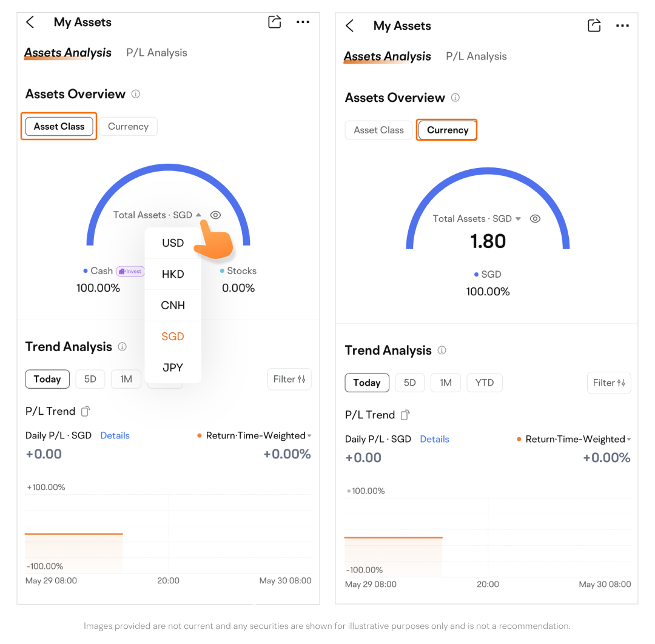The width and height of the screenshot is (655, 644).
Task: Tap the copy icon next to right P/L Trend
Action: [405, 415]
